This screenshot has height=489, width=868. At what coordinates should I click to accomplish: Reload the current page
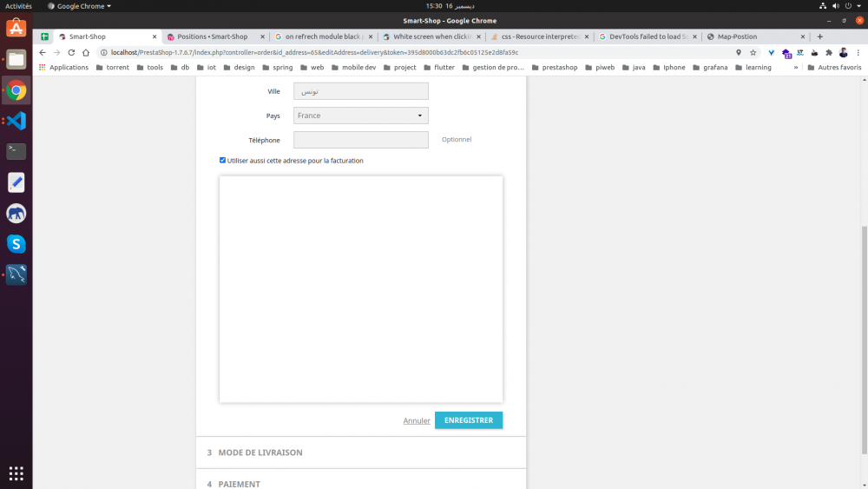[71, 53]
